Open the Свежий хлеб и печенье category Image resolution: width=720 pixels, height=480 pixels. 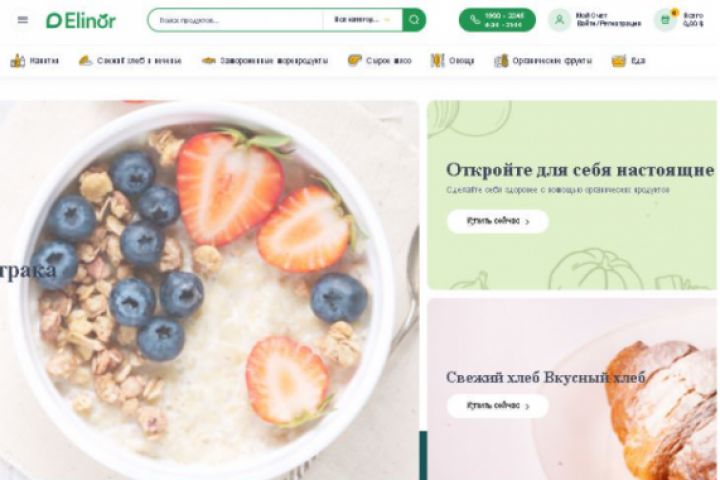[130, 61]
